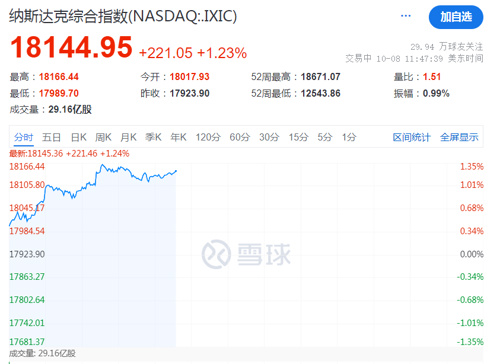Open the three-dot more options menu
The width and height of the screenshot is (500, 364).
tap(405, 16)
